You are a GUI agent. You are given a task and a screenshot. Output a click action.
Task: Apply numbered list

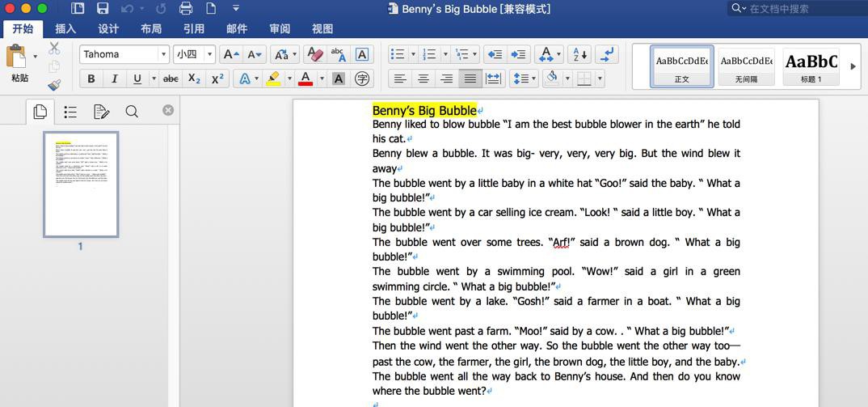430,54
